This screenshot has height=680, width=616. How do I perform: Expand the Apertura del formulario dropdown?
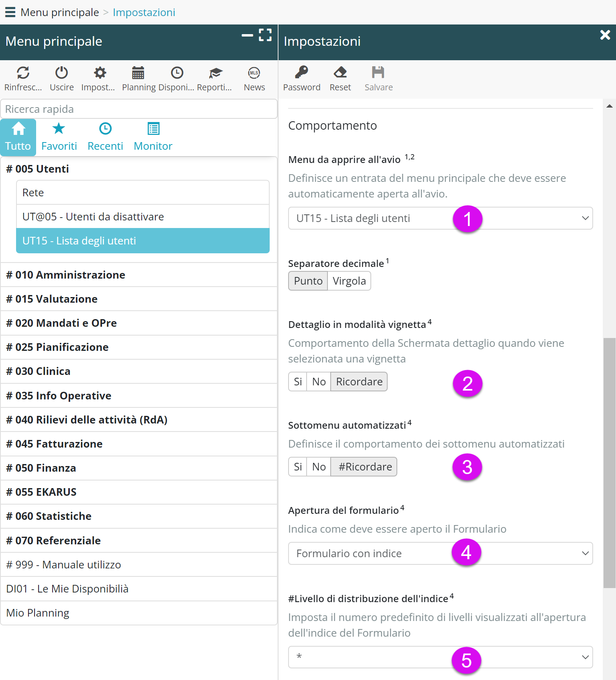440,554
